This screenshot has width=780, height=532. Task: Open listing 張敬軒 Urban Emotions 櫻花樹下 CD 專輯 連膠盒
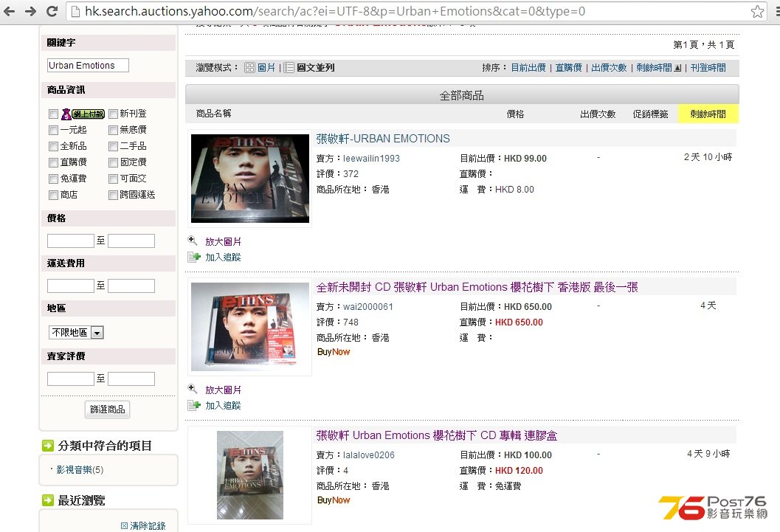tap(437, 435)
